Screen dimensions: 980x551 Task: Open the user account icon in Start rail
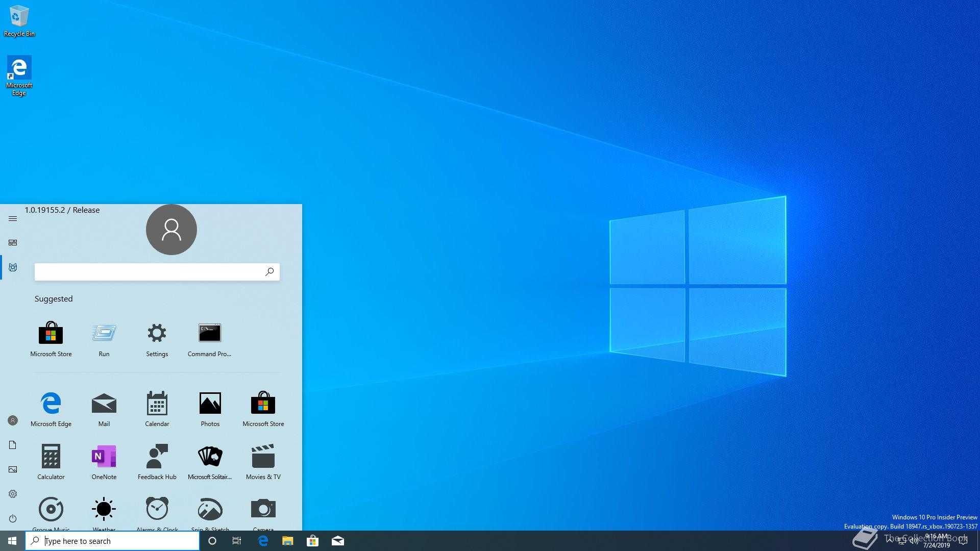[x=13, y=420]
